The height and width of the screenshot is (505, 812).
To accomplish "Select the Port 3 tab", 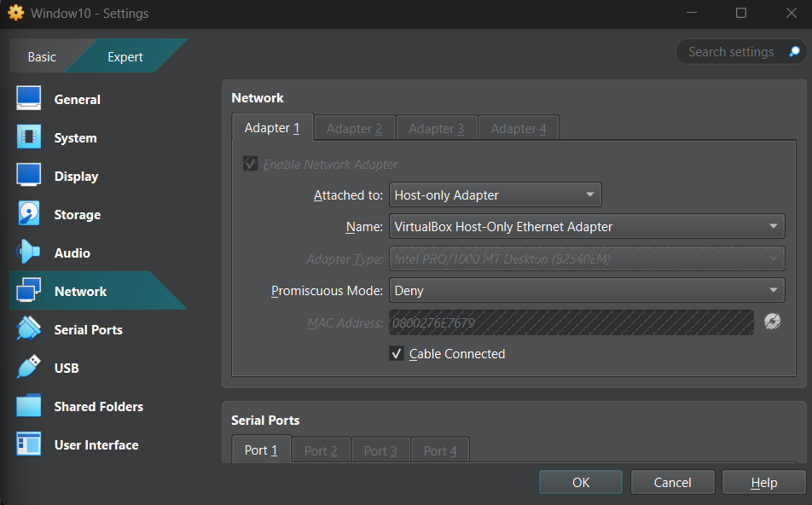I will coord(380,451).
